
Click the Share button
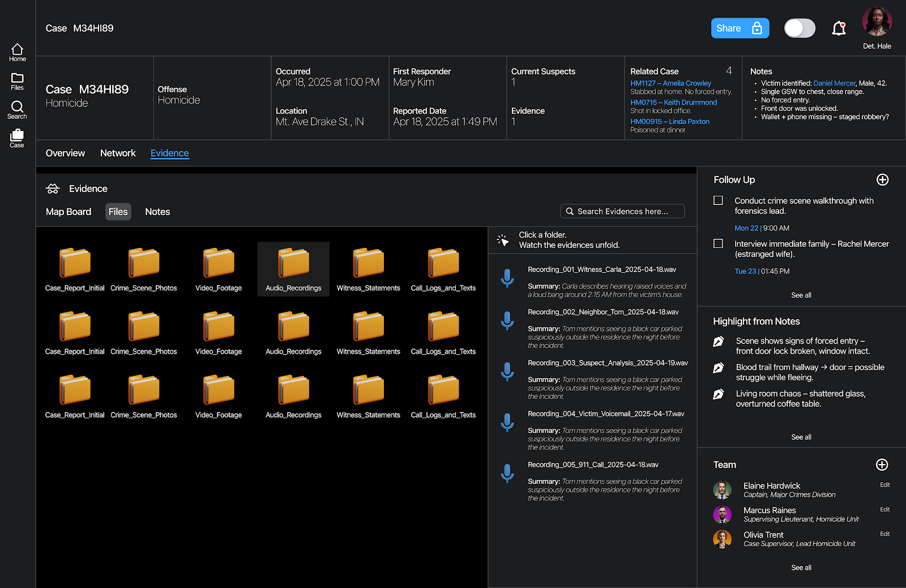pos(740,28)
